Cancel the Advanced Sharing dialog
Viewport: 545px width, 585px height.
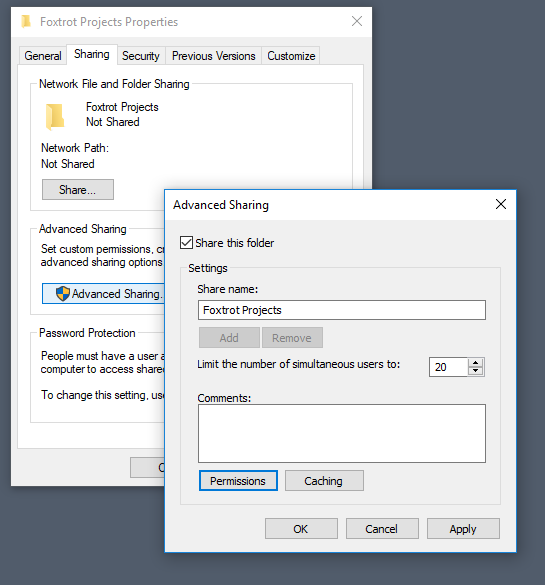coord(382,529)
